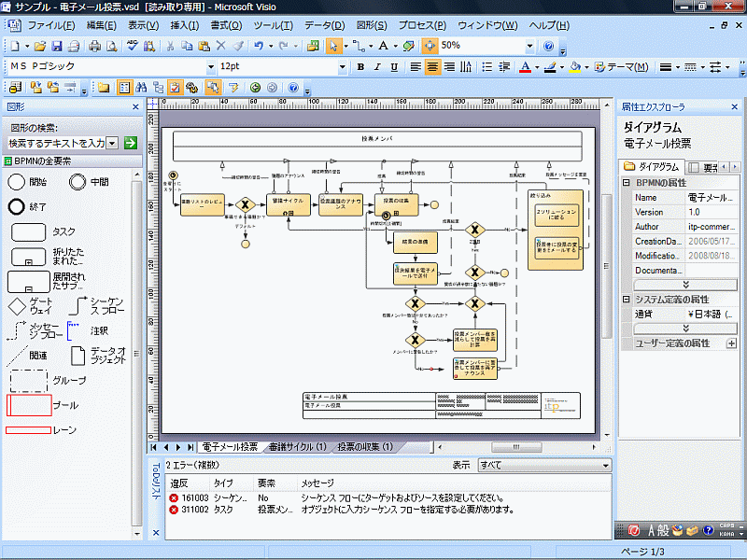This screenshot has height=560, width=747.
Task: Pick the Data Object shape
Action: [78, 355]
